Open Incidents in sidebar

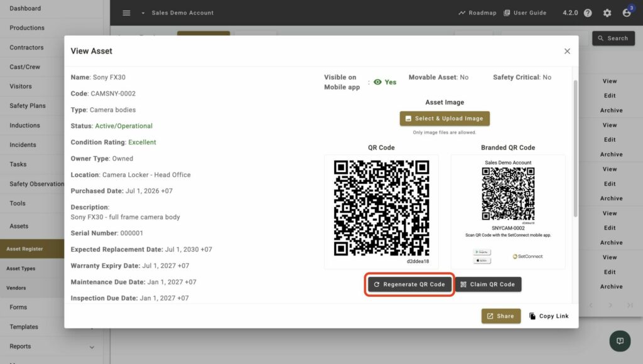(x=23, y=145)
